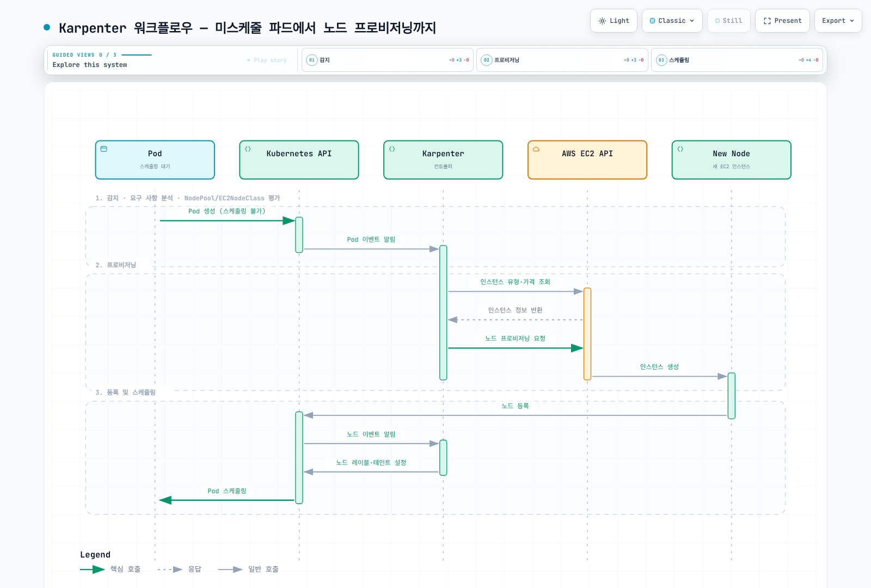This screenshot has height=588, width=871.
Task: Click the New Node code icon
Action: (x=680, y=149)
